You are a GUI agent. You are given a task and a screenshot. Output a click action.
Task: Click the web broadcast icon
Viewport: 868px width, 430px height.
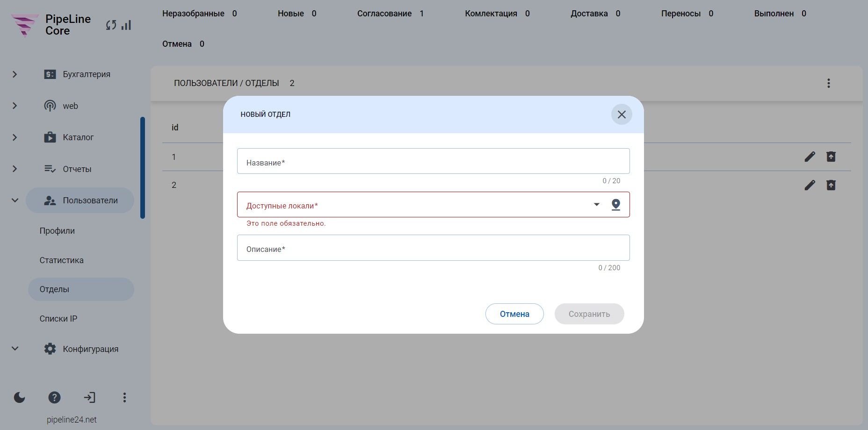[x=50, y=106]
